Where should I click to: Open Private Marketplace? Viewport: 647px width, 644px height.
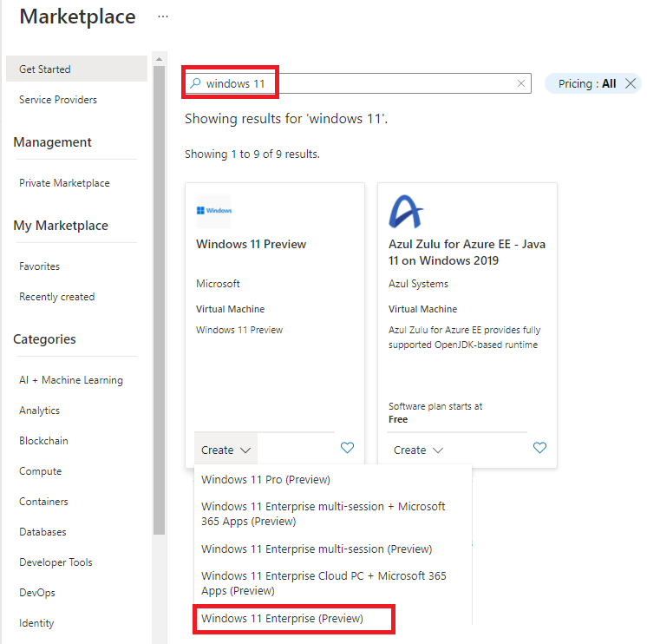tap(64, 183)
